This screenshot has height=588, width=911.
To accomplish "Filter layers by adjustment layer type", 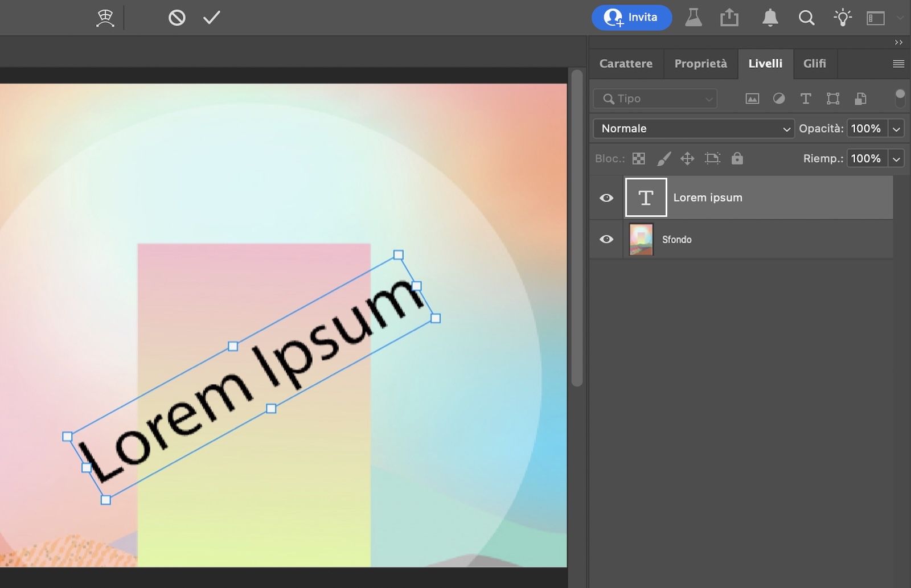I will tap(779, 98).
